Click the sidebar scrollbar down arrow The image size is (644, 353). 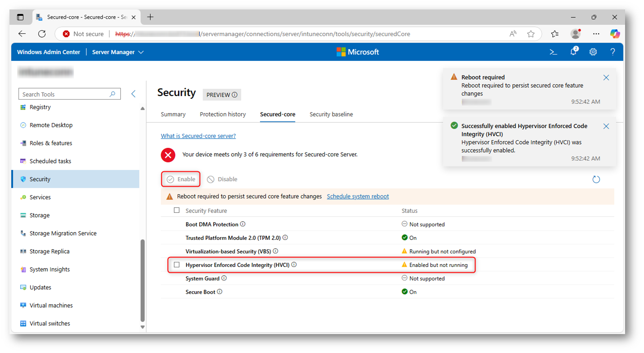pos(143,327)
